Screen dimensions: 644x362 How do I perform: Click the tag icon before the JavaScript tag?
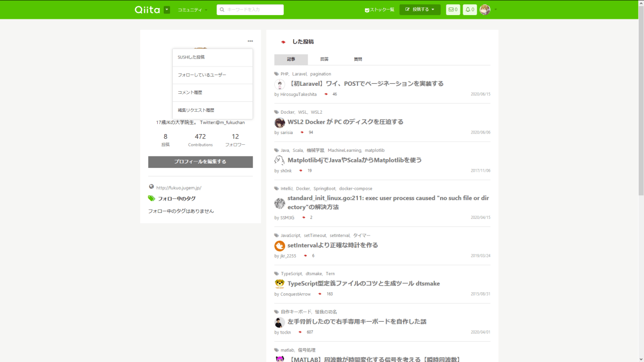276,235
